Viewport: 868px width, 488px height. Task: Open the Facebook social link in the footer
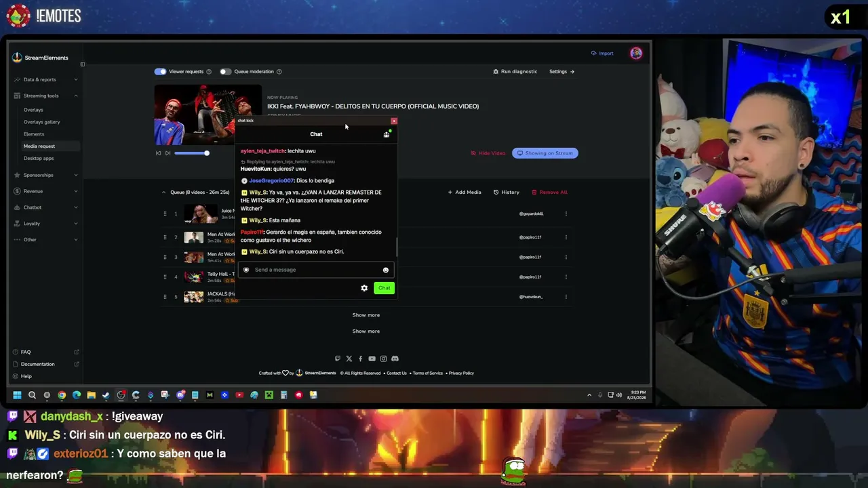pyautogui.click(x=360, y=359)
